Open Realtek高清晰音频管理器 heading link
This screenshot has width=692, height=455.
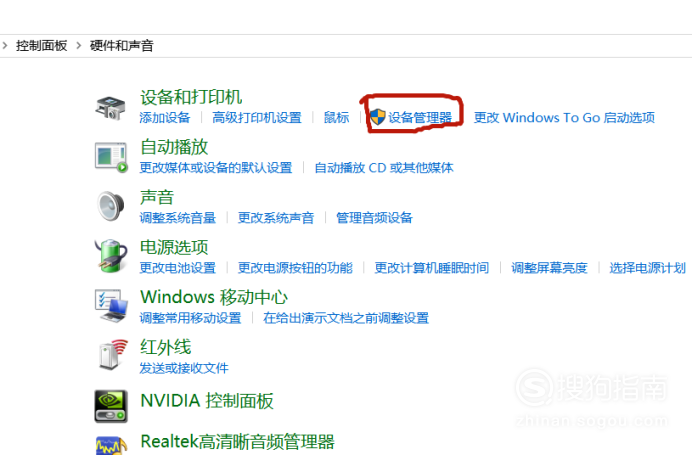pos(237,441)
